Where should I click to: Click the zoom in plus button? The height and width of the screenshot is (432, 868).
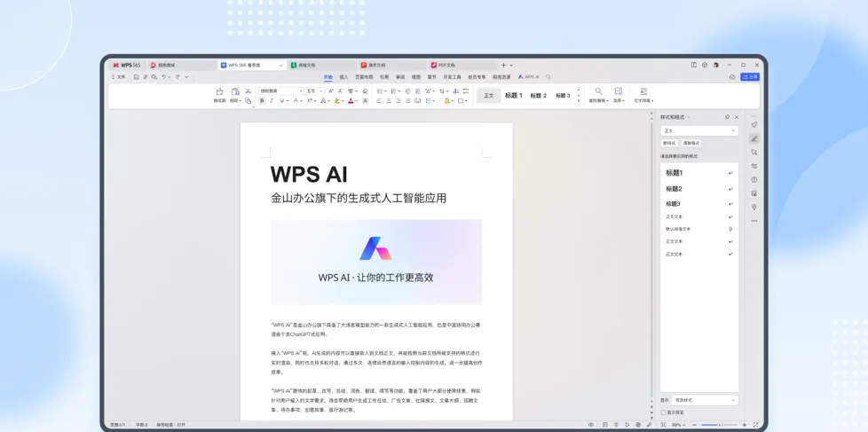(x=745, y=425)
